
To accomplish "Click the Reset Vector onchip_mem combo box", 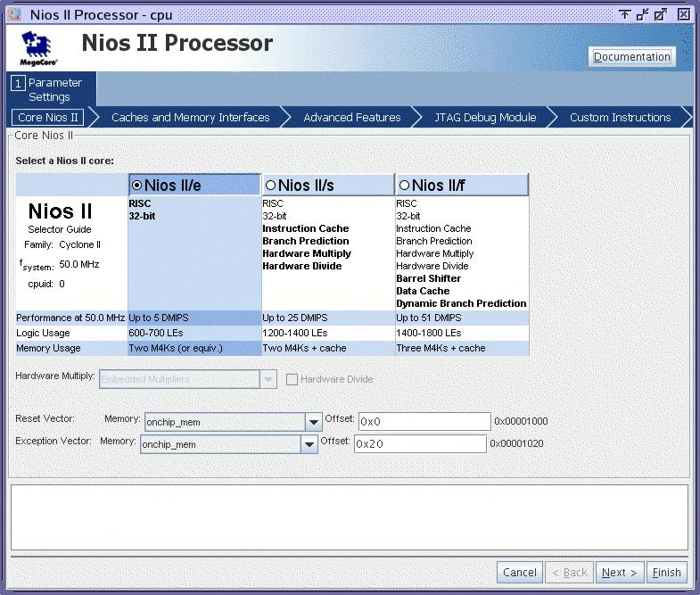I will (x=233, y=422).
